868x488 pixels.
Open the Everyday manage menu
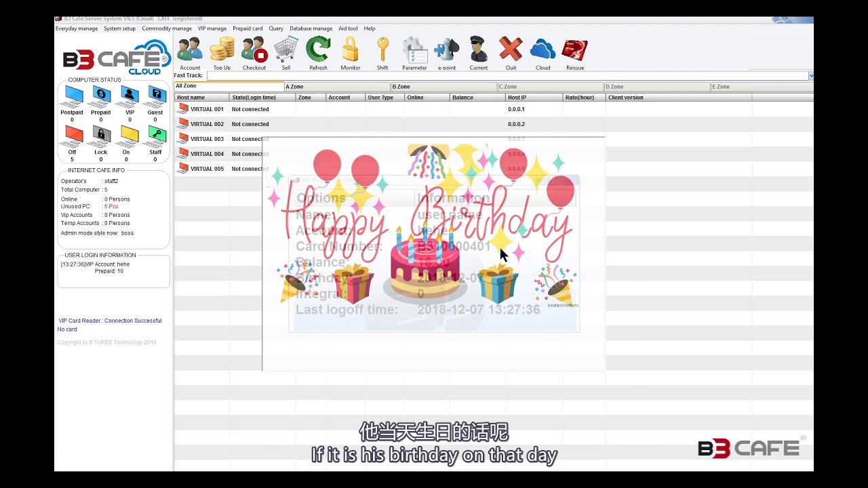[x=77, y=28]
